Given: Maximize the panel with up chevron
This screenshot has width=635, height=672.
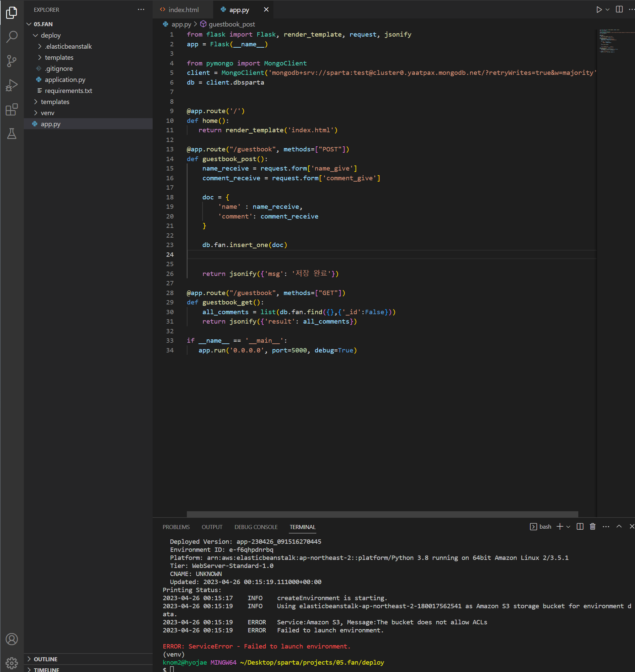Looking at the screenshot, I should pyautogui.click(x=619, y=526).
